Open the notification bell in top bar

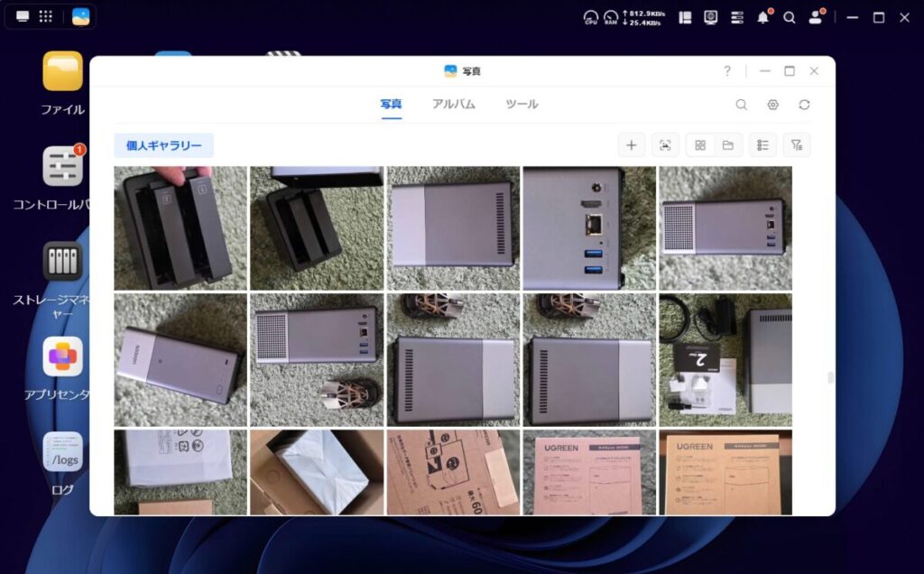[x=763, y=17]
